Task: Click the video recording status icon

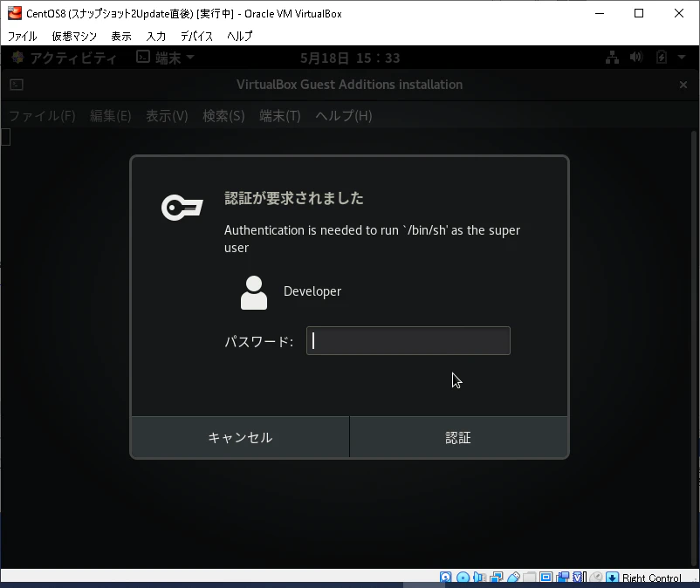Action: [x=562, y=578]
